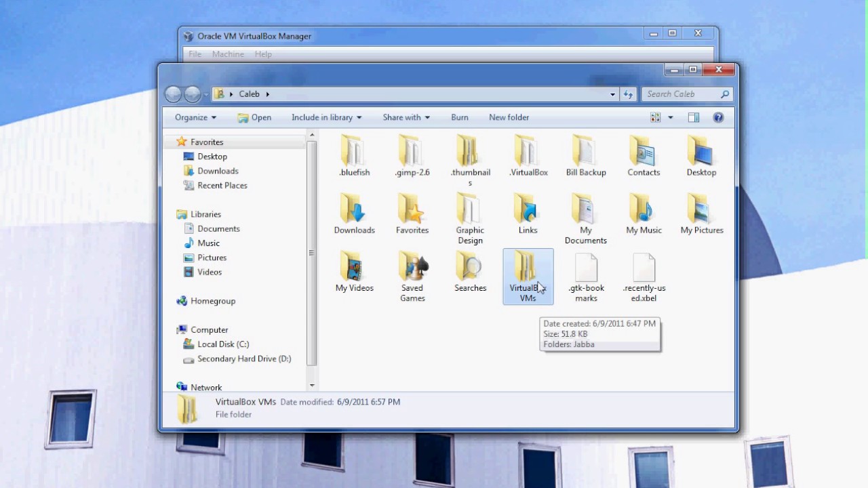
Task: Open Help menu in VirtualBox Manager
Action: coord(263,54)
